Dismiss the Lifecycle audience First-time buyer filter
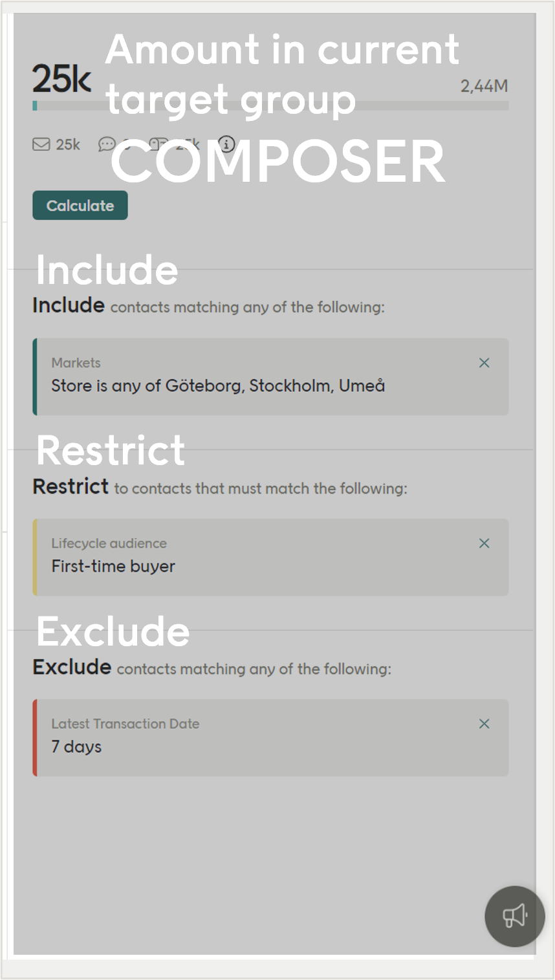The image size is (555, 980). [484, 543]
